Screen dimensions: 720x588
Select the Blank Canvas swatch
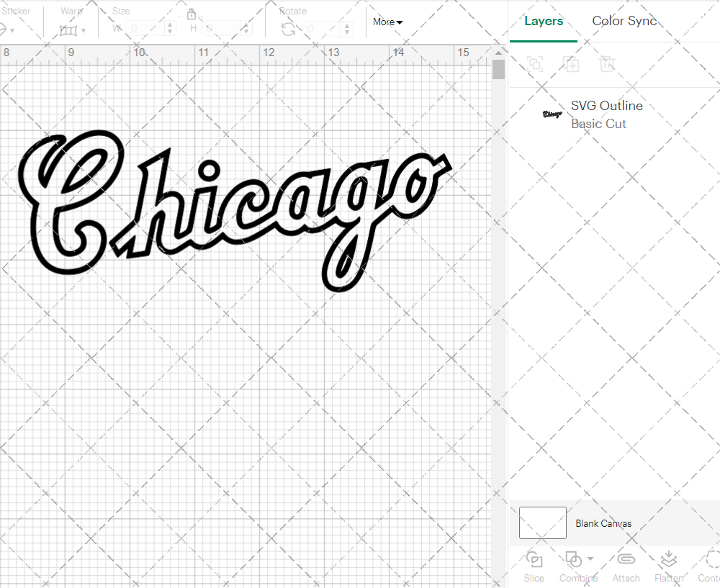543,523
